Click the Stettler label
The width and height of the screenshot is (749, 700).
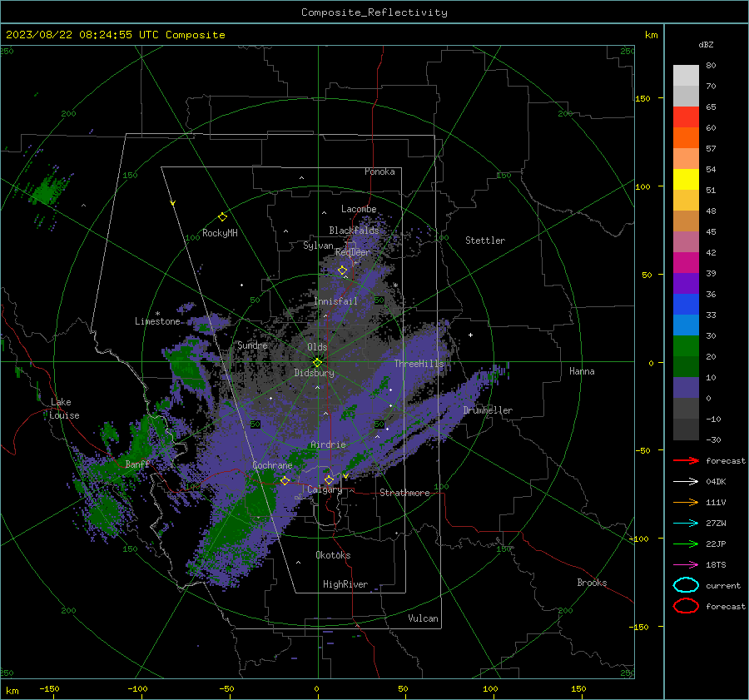tap(485, 241)
